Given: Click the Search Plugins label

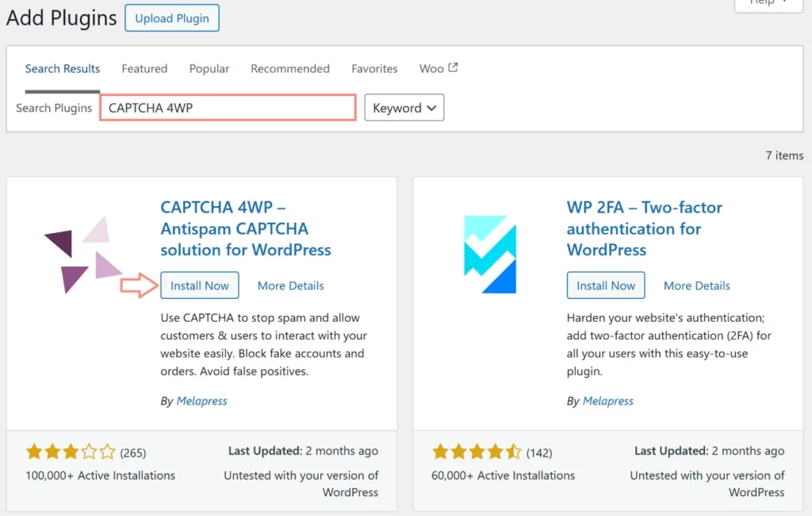Looking at the screenshot, I should 54,108.
